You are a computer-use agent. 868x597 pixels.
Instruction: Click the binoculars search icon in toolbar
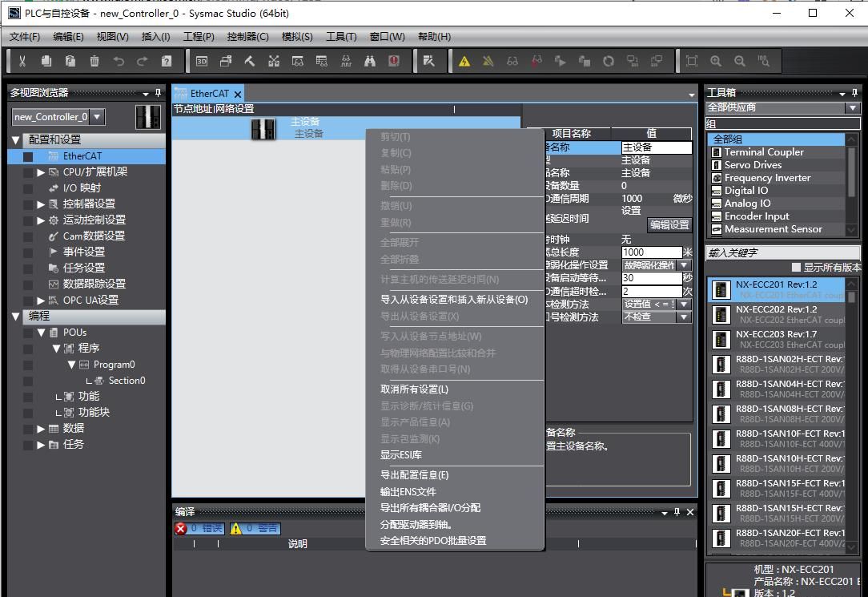[370, 61]
